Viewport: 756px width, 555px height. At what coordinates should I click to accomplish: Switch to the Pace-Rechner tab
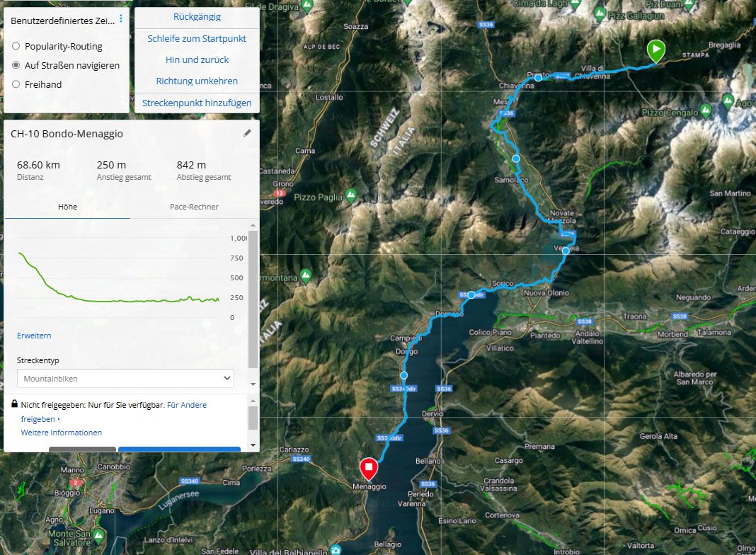pyautogui.click(x=194, y=207)
